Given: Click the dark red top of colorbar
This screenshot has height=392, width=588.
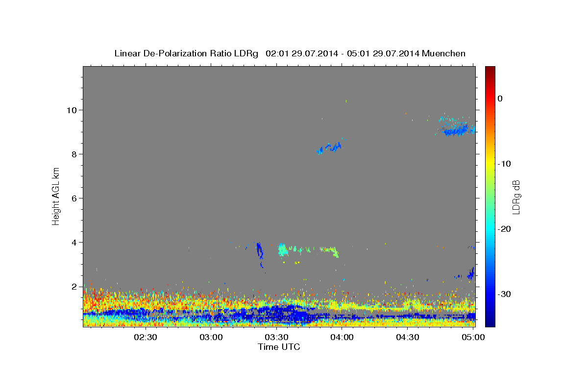Looking at the screenshot, I should [x=490, y=71].
